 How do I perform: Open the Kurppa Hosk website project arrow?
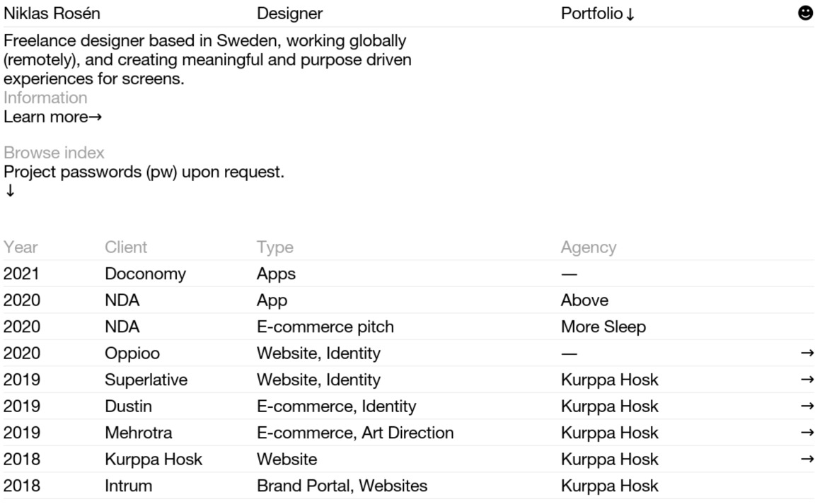[807, 459]
